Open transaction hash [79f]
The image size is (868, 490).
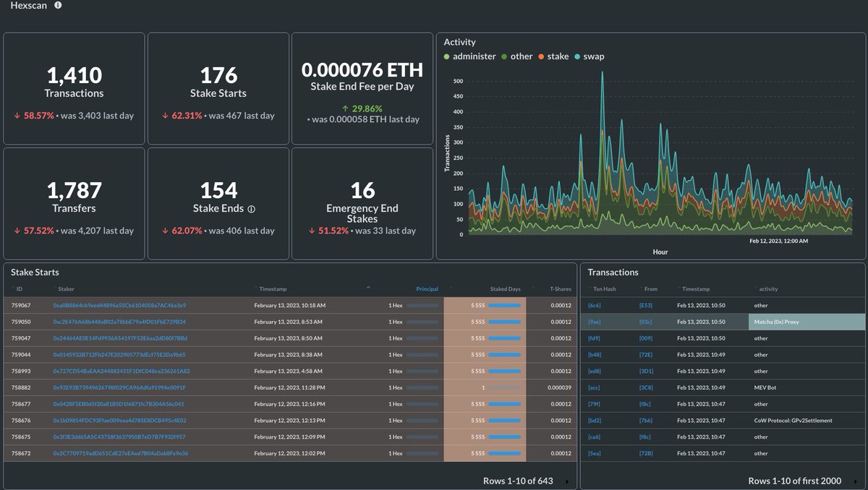coord(595,404)
